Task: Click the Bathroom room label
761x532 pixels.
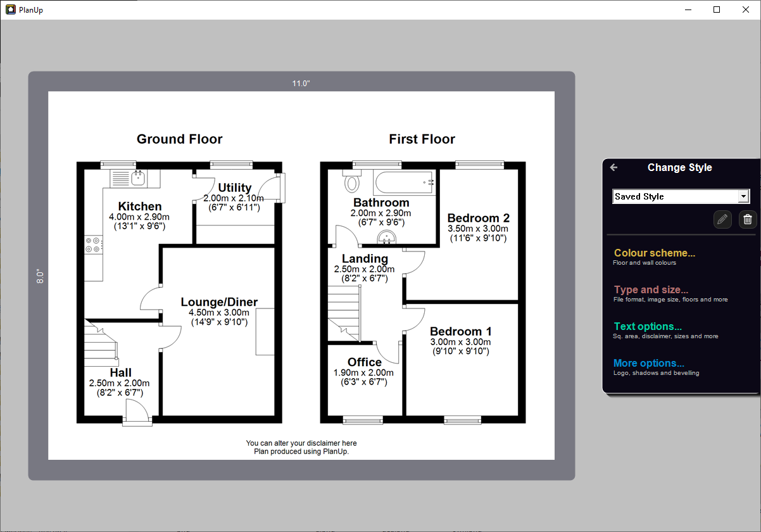Action: coord(381,203)
